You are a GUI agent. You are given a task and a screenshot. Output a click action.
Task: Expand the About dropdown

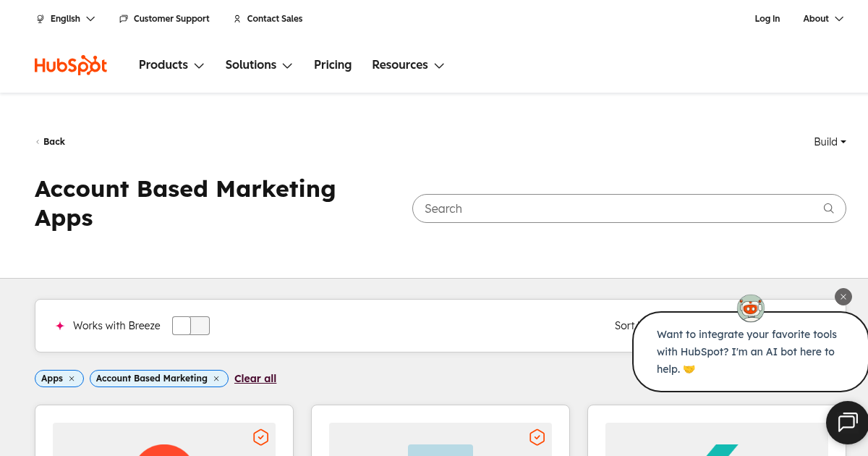click(x=823, y=19)
